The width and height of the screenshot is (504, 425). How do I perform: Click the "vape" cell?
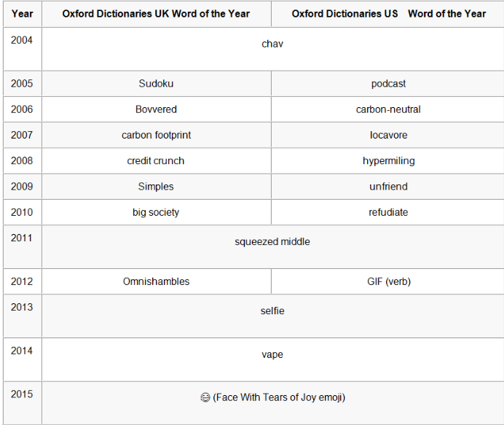point(272,355)
